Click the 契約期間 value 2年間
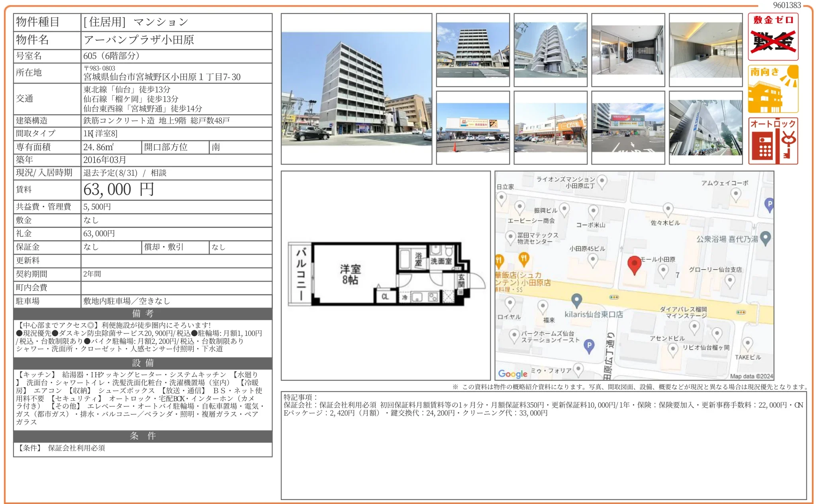The height and width of the screenshot is (504, 819). coord(92,274)
